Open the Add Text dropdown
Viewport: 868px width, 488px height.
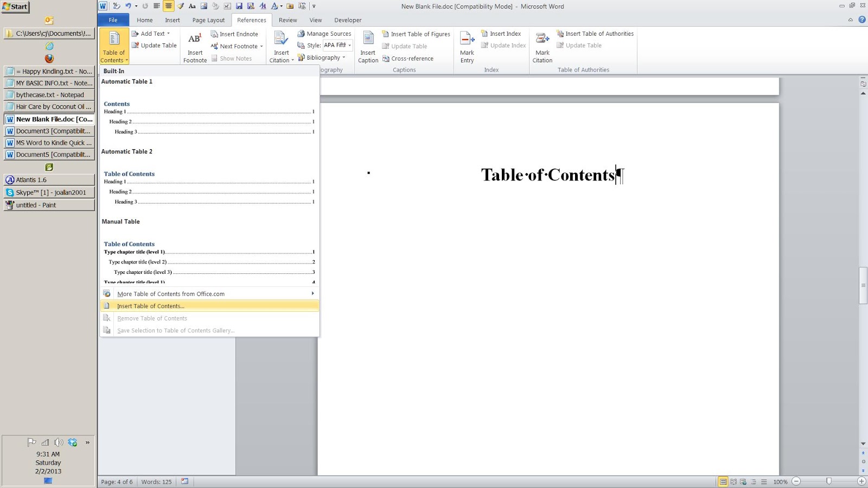coord(152,33)
